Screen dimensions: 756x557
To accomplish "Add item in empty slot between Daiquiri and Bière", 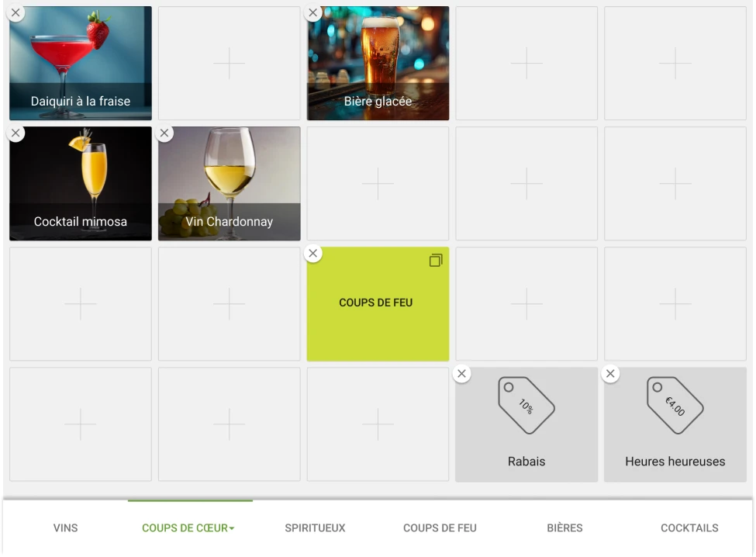I will (230, 64).
